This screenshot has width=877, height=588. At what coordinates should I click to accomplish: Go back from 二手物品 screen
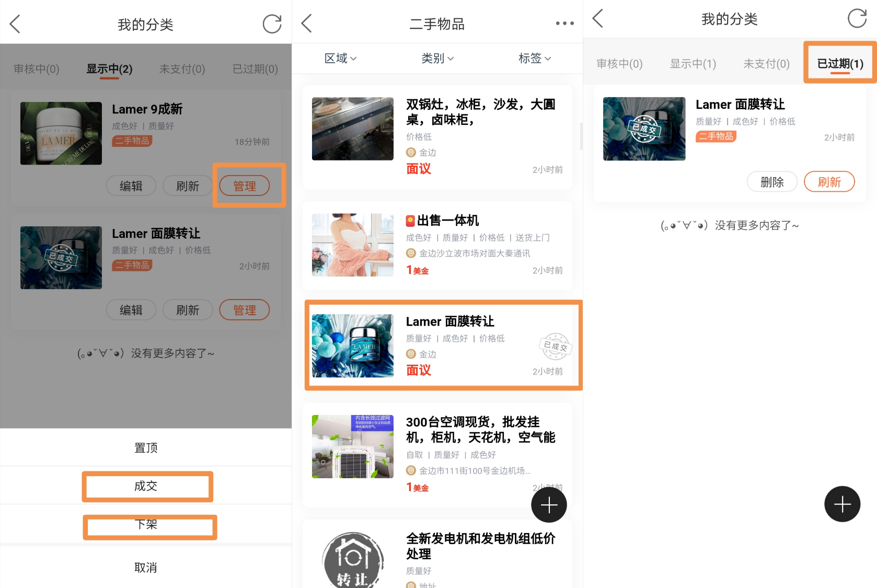coord(307,24)
